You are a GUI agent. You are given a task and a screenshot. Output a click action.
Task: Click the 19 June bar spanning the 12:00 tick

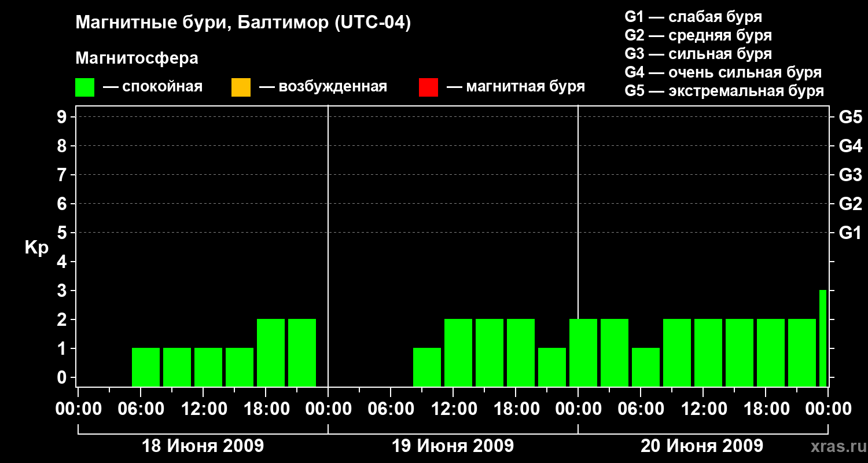point(458,352)
